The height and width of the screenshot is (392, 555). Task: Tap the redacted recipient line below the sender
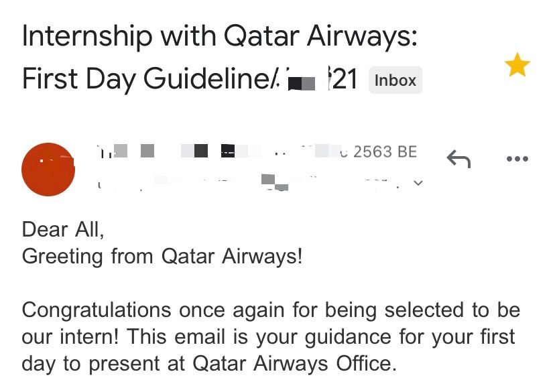pyautogui.click(x=255, y=181)
